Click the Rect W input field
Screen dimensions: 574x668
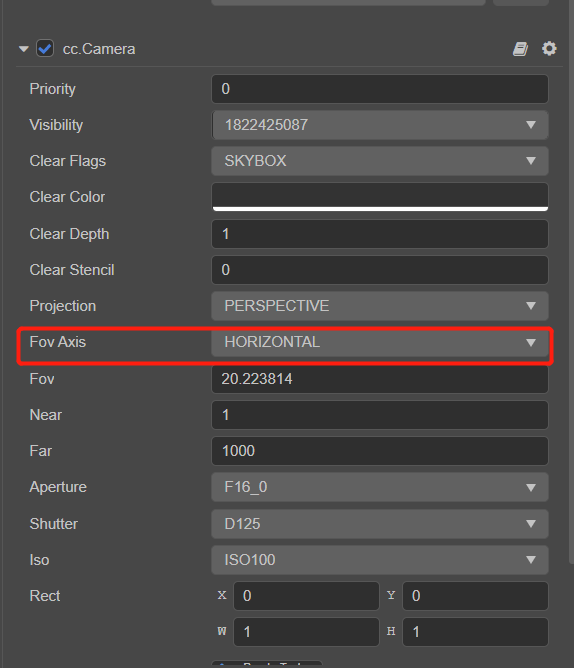point(306,632)
